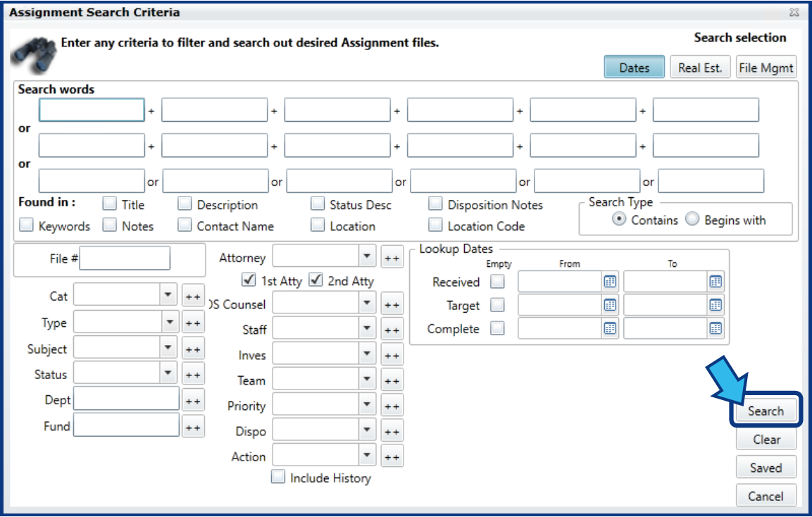Click the ++ button beside Subject
812x517 pixels.
pyautogui.click(x=193, y=349)
